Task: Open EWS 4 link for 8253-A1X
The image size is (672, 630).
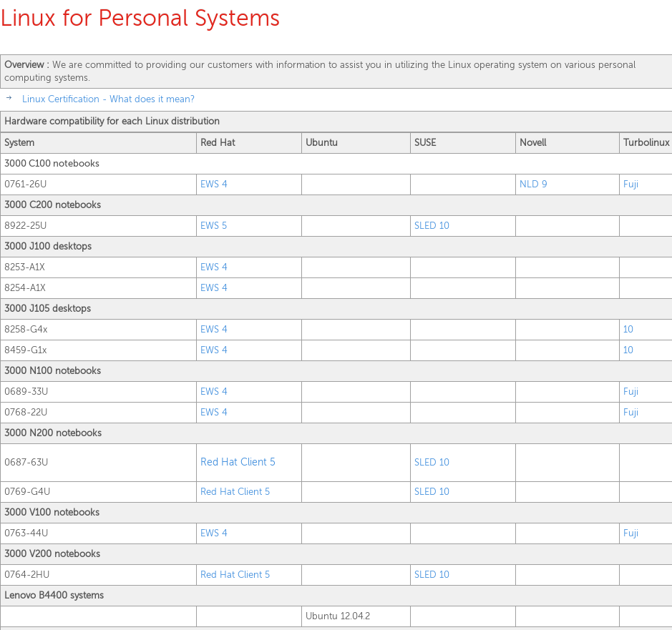Action: [x=213, y=267]
